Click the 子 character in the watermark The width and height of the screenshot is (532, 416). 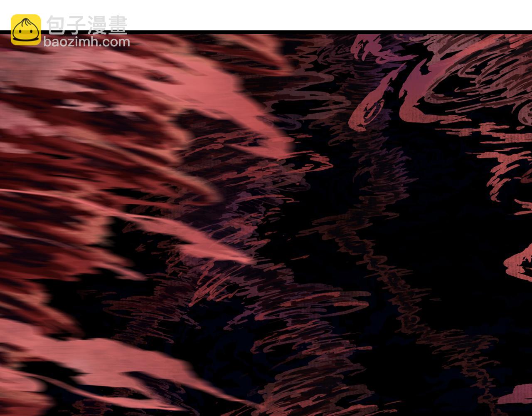76,26
